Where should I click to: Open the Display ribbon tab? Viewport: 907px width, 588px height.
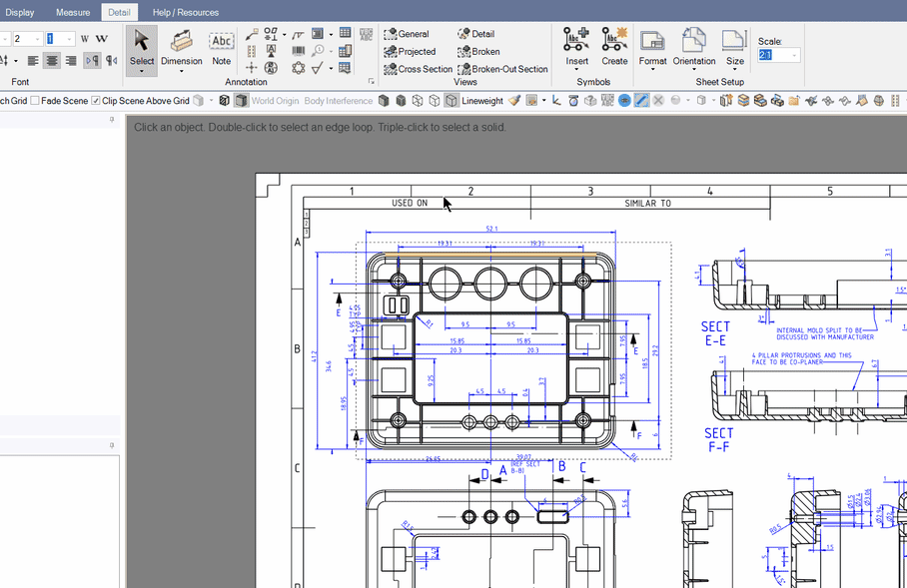click(x=19, y=12)
